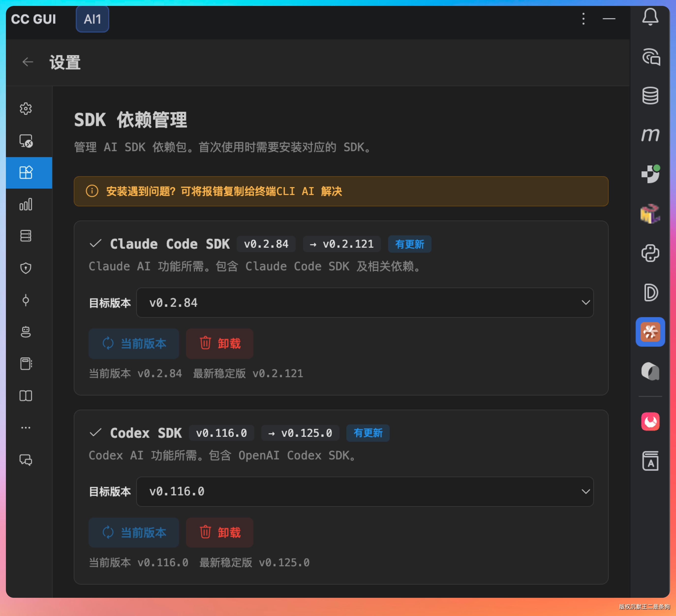Expand Codex SDK target version v0.116.0 dropdown
Screen dimensions: 676x616
(365, 491)
